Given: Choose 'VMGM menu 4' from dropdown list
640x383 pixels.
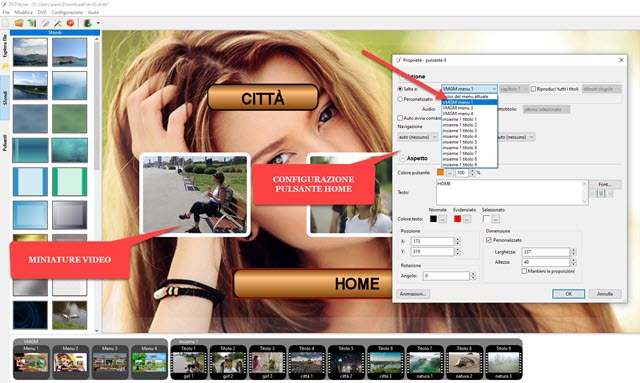Looking at the screenshot, I should point(469,114).
